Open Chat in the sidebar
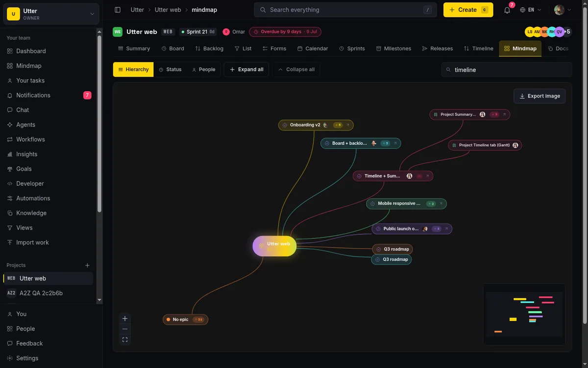Screen dimensions: 588x368 coord(48,110)
